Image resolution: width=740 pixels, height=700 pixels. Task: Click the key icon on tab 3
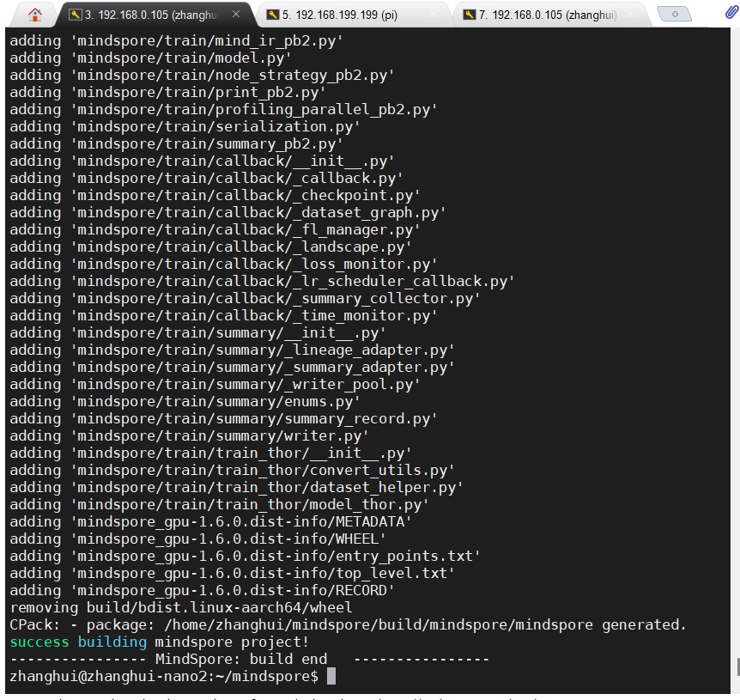pos(76,15)
